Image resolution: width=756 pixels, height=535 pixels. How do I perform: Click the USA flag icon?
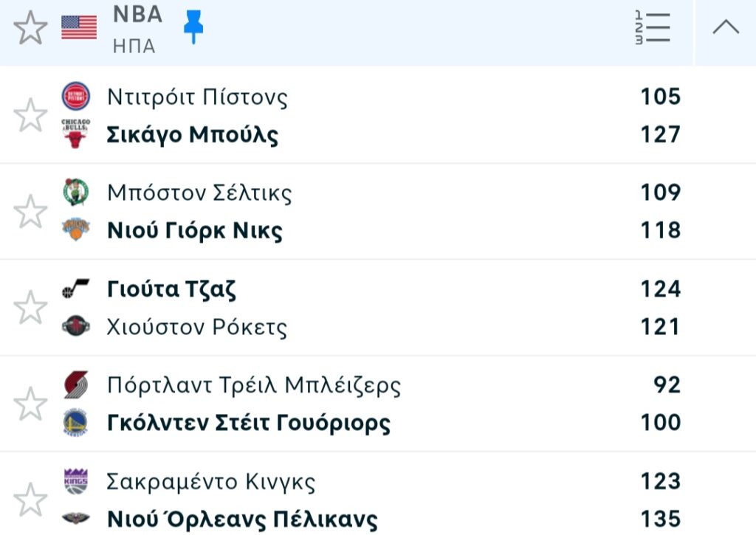[79, 28]
